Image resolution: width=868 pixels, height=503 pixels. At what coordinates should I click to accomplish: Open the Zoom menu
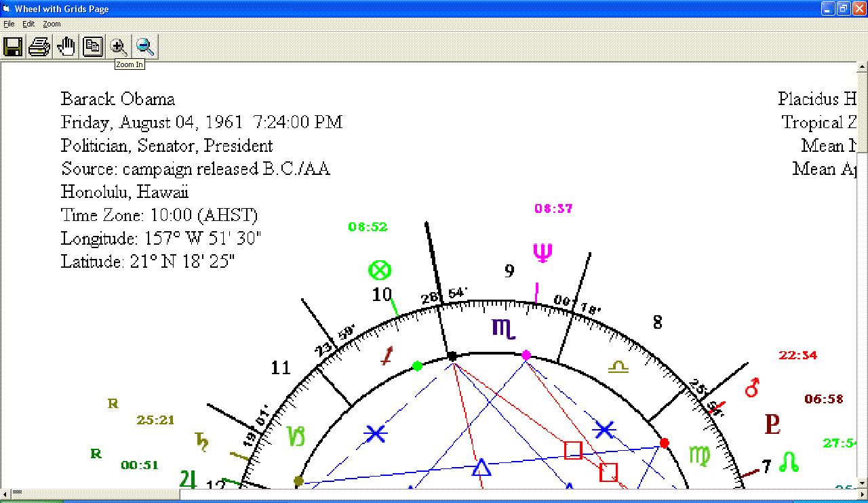click(52, 24)
